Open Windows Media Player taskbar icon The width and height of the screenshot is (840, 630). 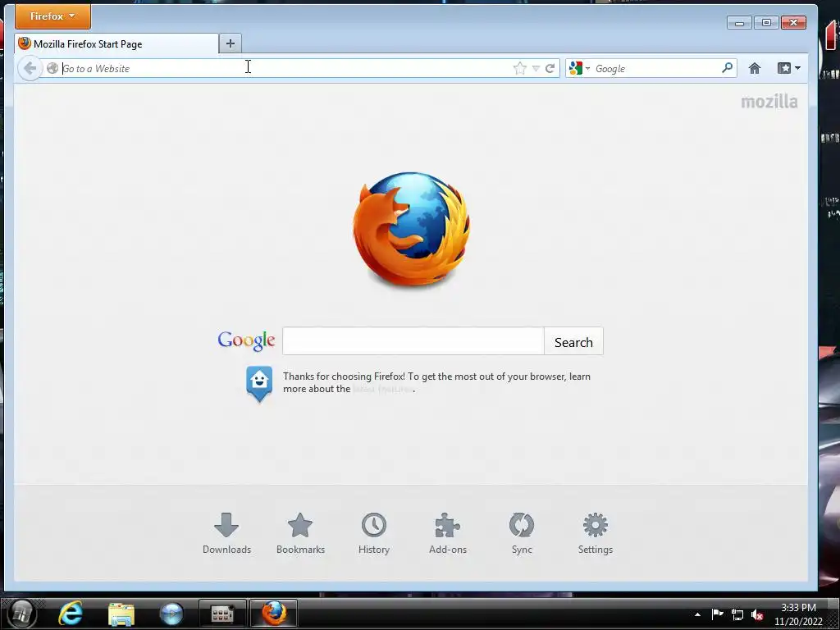[171, 614]
